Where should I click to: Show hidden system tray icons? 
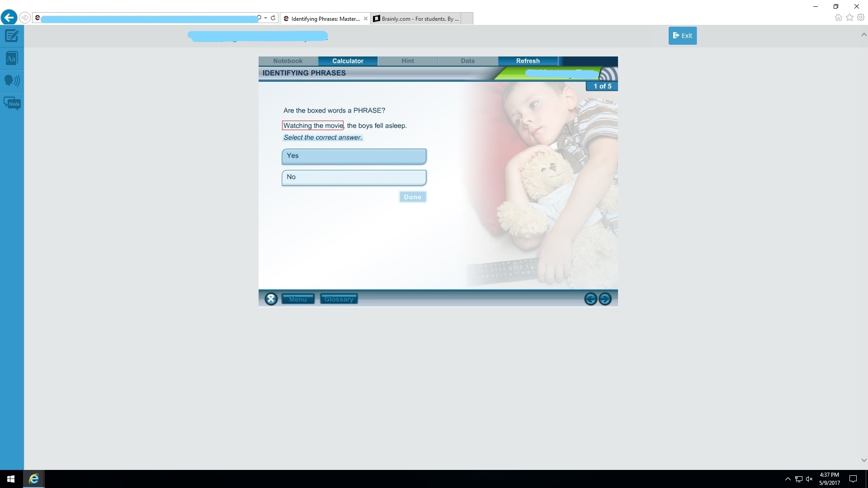coord(788,479)
